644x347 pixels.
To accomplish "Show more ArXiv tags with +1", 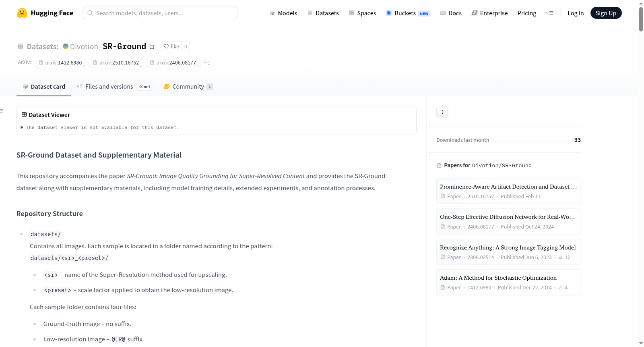I will 207,62.
